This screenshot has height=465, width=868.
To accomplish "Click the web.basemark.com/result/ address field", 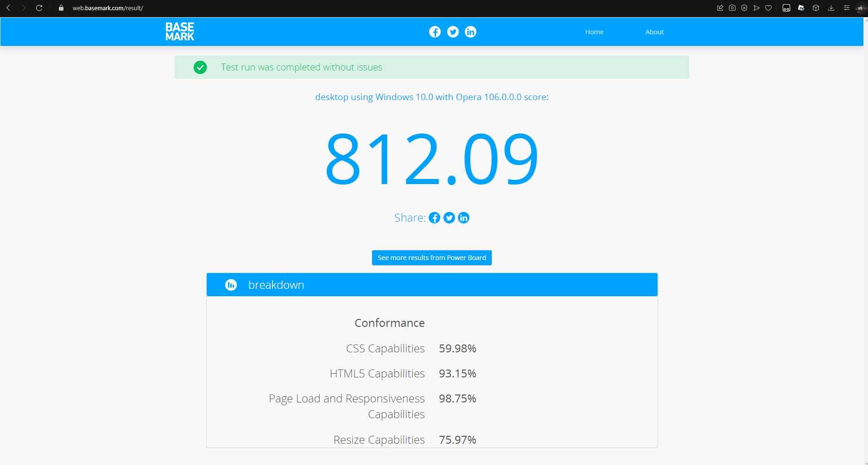I will pyautogui.click(x=108, y=8).
